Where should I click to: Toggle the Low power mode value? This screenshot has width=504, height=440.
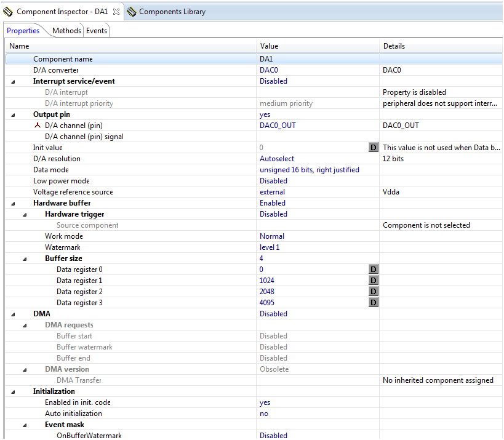[x=273, y=181]
